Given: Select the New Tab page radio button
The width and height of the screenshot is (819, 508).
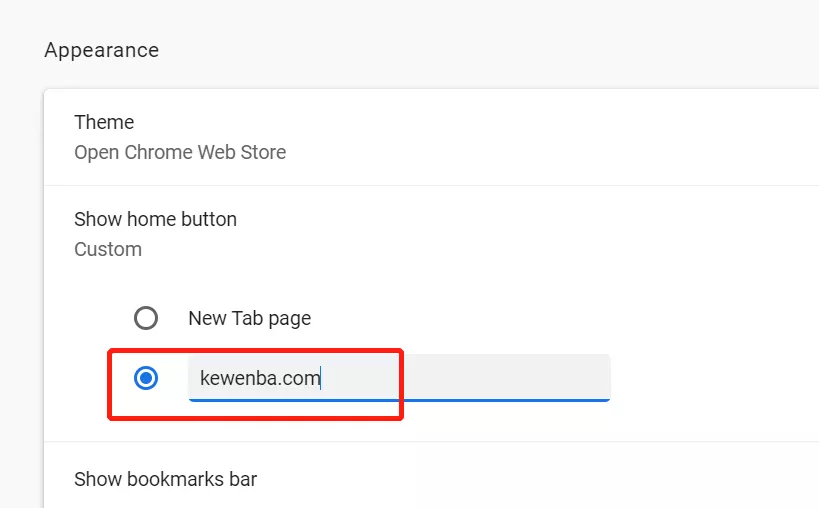Looking at the screenshot, I should pos(146,318).
